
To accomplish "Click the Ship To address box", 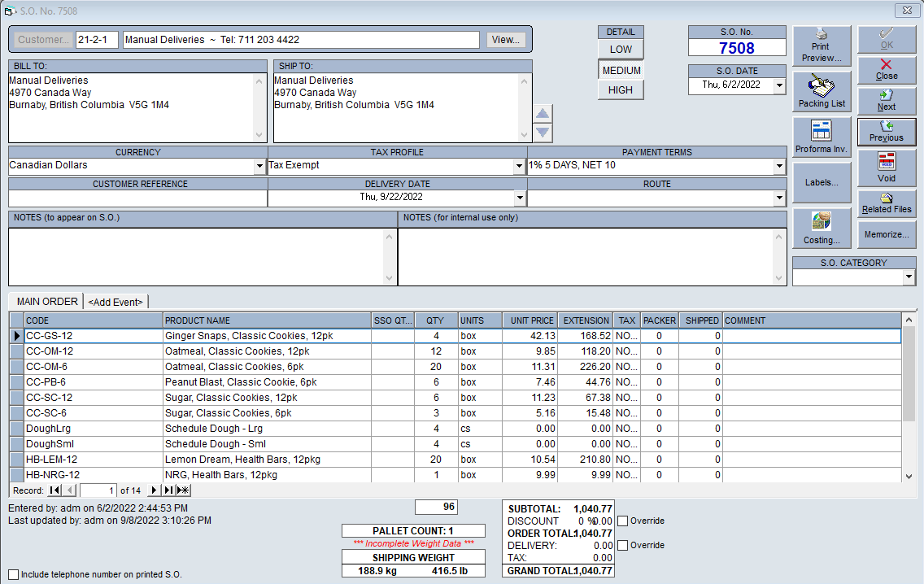I will (x=397, y=107).
